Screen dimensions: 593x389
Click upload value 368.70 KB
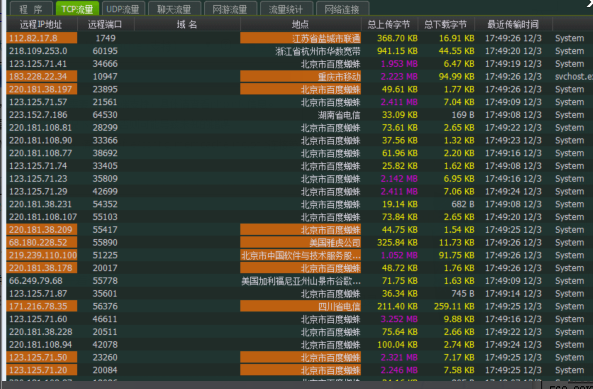[x=397, y=38]
